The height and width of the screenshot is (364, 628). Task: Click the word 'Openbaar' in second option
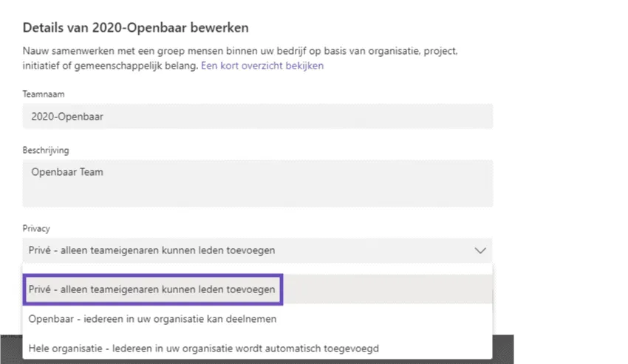point(48,318)
